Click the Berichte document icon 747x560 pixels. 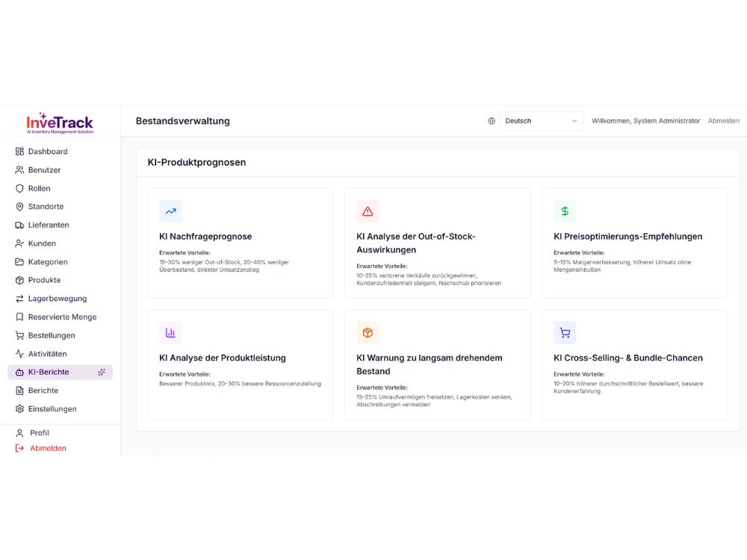(x=19, y=391)
